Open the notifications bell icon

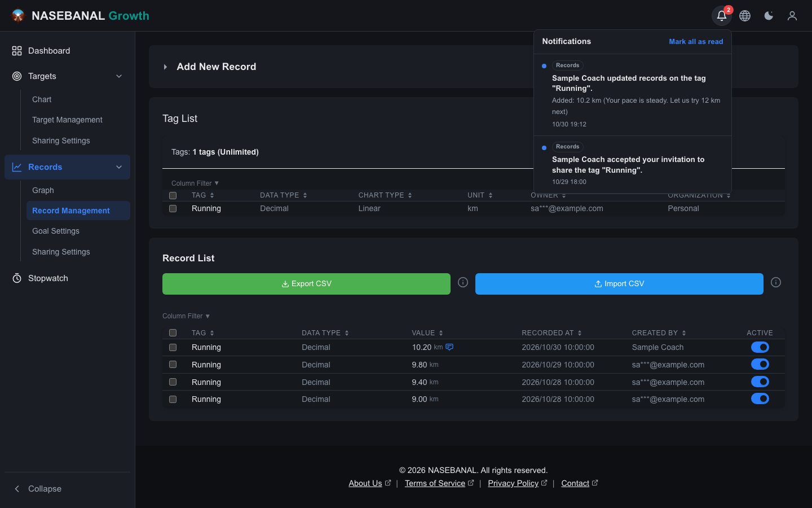[722, 16]
